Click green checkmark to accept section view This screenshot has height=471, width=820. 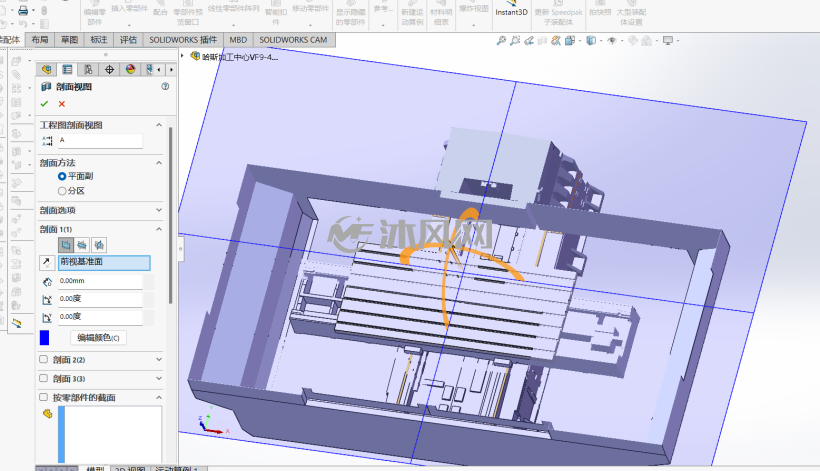[44, 104]
